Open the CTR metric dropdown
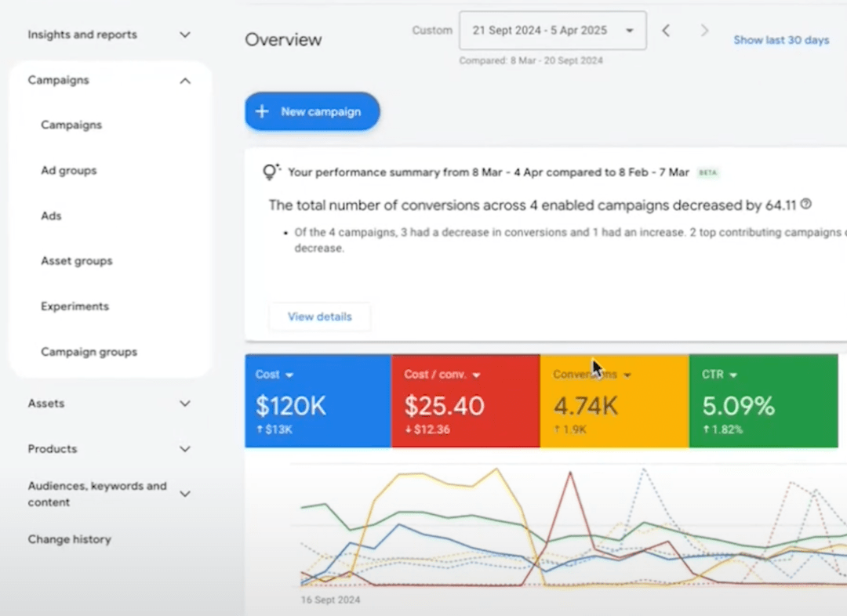 click(732, 375)
